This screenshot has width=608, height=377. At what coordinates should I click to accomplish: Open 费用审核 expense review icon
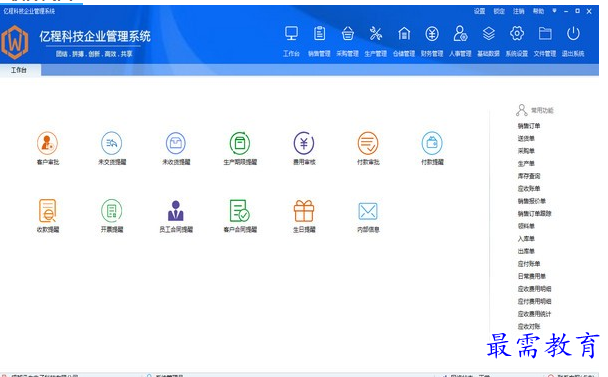pos(304,143)
